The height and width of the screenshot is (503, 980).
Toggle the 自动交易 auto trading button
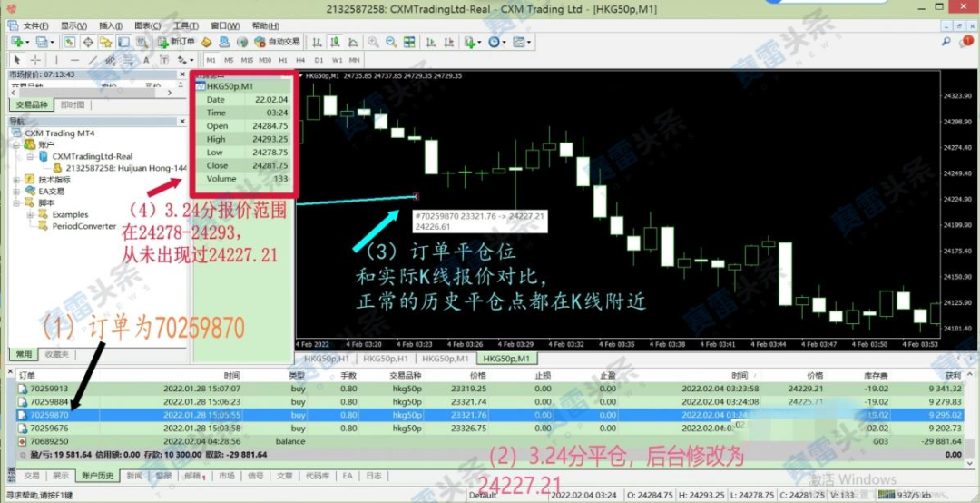point(277,42)
